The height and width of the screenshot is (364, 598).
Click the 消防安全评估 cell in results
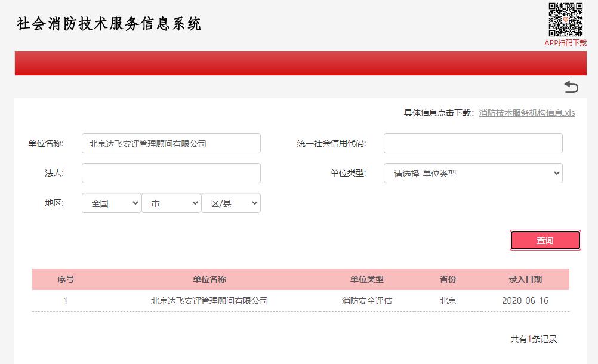366,301
